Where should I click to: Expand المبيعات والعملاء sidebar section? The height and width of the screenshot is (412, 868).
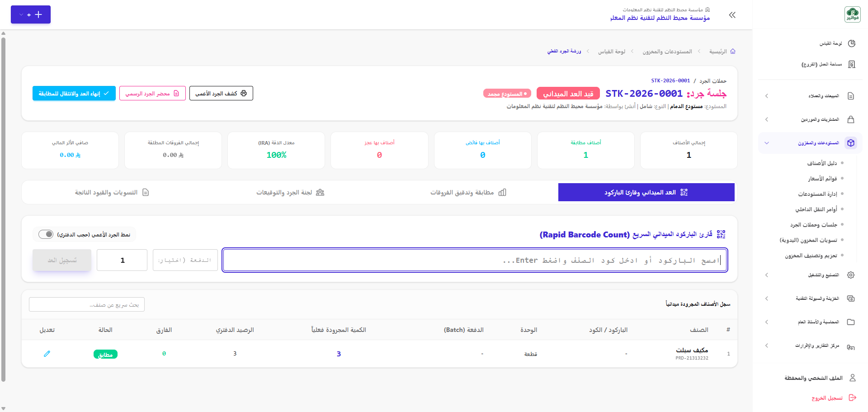pos(767,96)
